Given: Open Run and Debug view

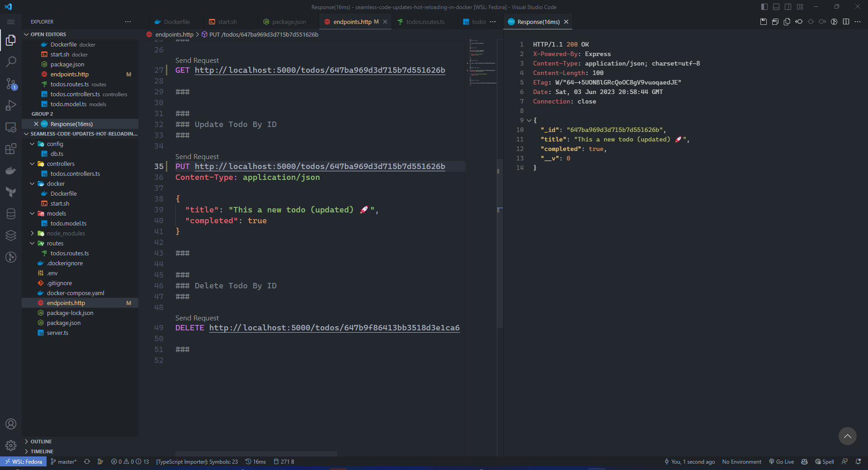Looking at the screenshot, I should click(x=11, y=105).
